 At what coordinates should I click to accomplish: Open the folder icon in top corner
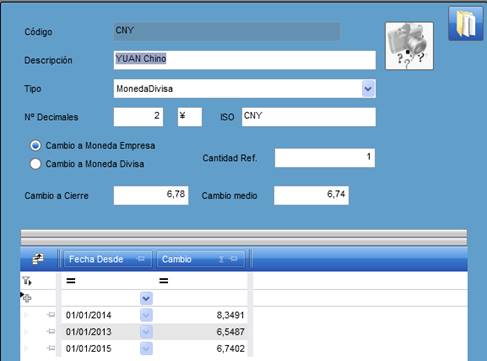(466, 23)
